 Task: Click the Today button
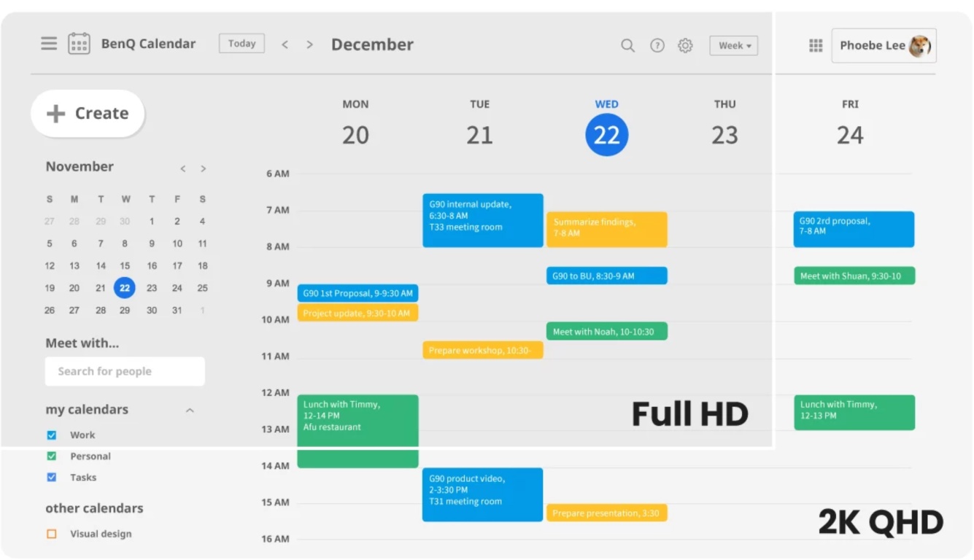click(241, 44)
